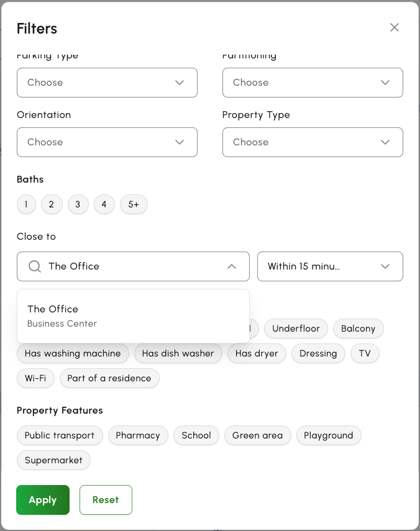Apply the selected filters
The image size is (420, 531).
pos(43,500)
